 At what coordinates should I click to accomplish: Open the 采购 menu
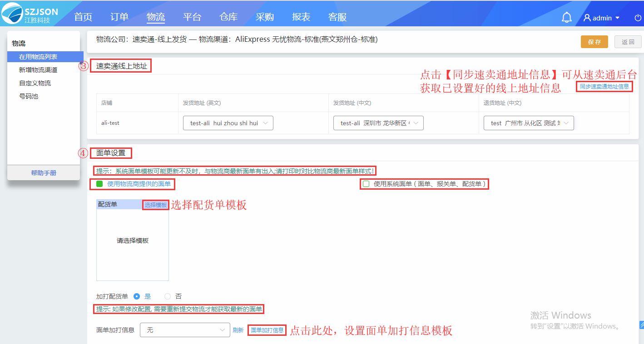pos(265,17)
